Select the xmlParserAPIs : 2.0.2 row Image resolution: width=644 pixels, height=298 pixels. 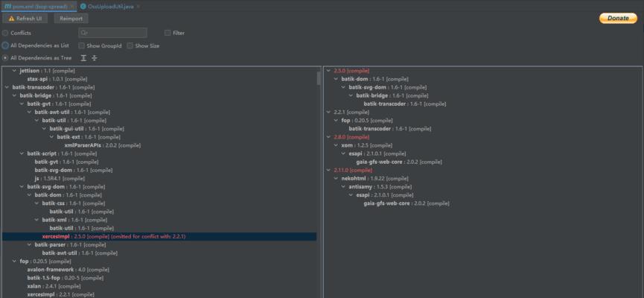102,145
